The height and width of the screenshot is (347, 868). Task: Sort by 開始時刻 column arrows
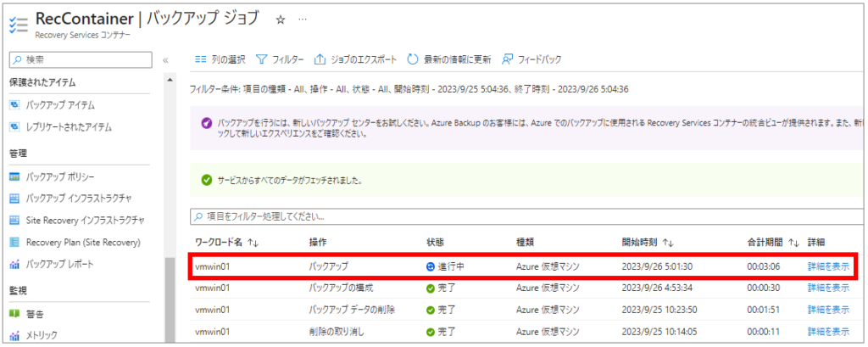[x=668, y=243]
